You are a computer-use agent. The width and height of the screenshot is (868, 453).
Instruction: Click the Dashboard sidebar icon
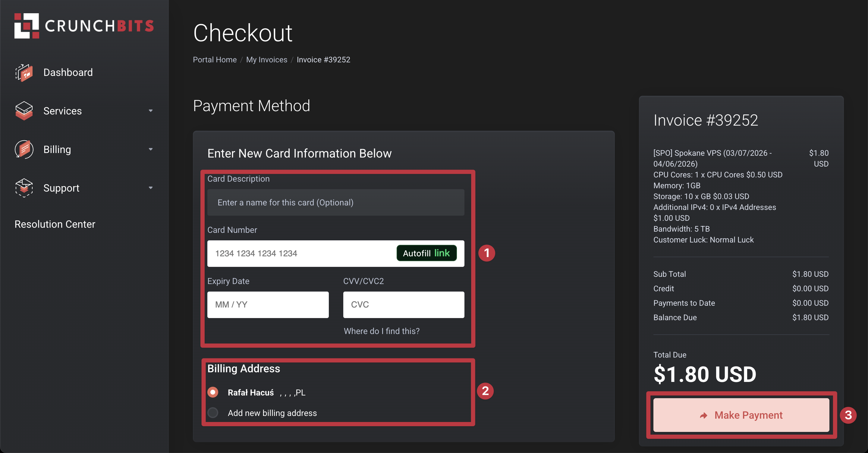pos(24,72)
